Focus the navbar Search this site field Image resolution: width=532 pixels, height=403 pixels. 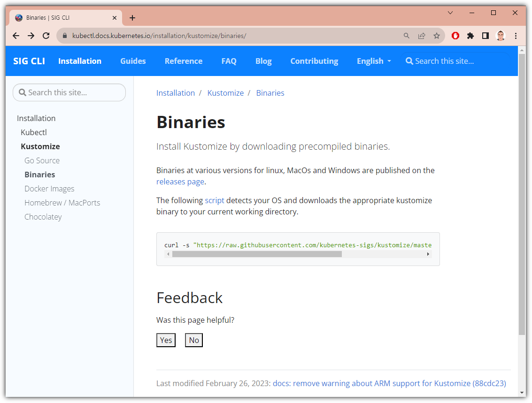point(455,61)
